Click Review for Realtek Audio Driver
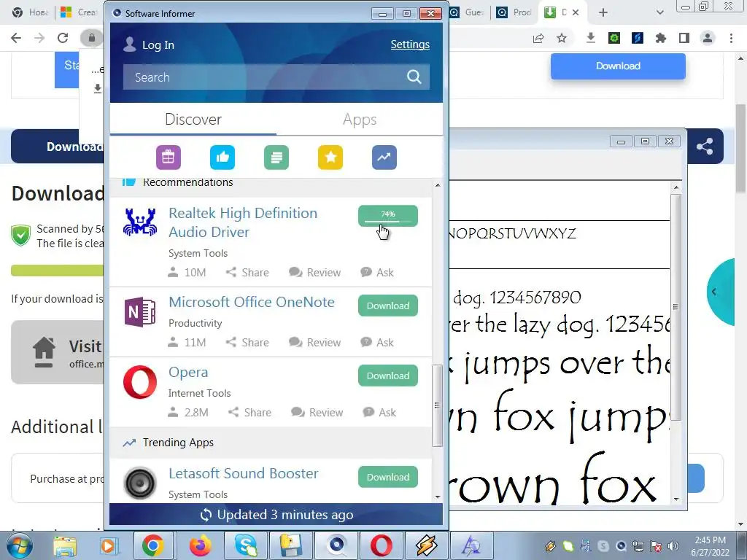The image size is (747, 560). point(315,273)
